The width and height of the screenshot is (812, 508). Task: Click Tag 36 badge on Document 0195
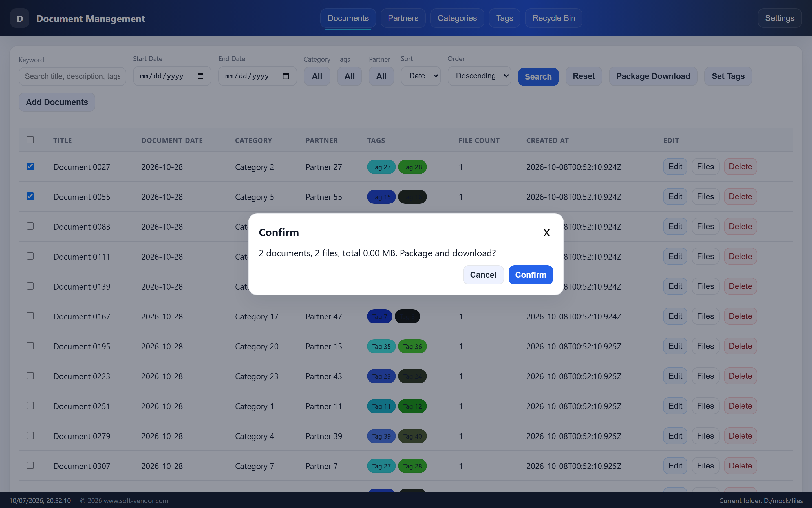point(412,346)
